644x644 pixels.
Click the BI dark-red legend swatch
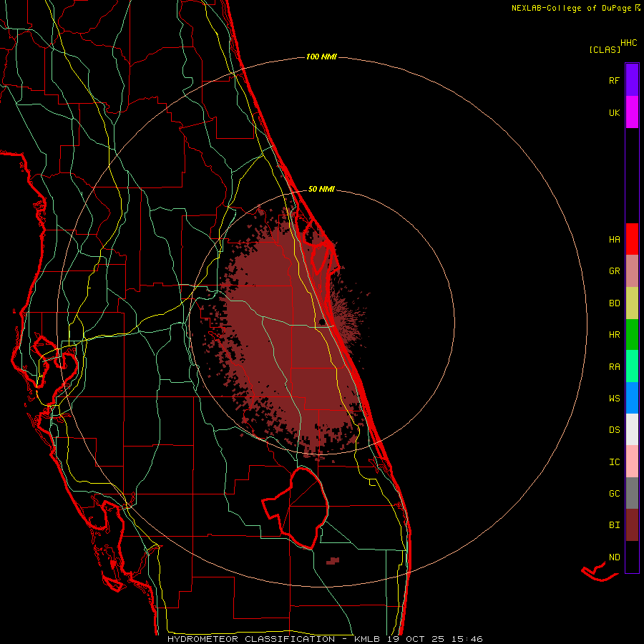point(632,525)
